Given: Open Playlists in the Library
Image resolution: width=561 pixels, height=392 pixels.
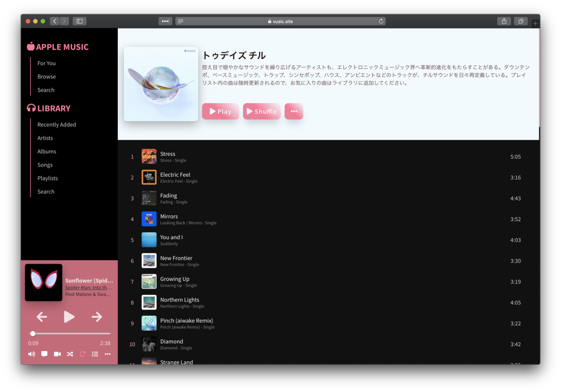Looking at the screenshot, I should pos(48,178).
